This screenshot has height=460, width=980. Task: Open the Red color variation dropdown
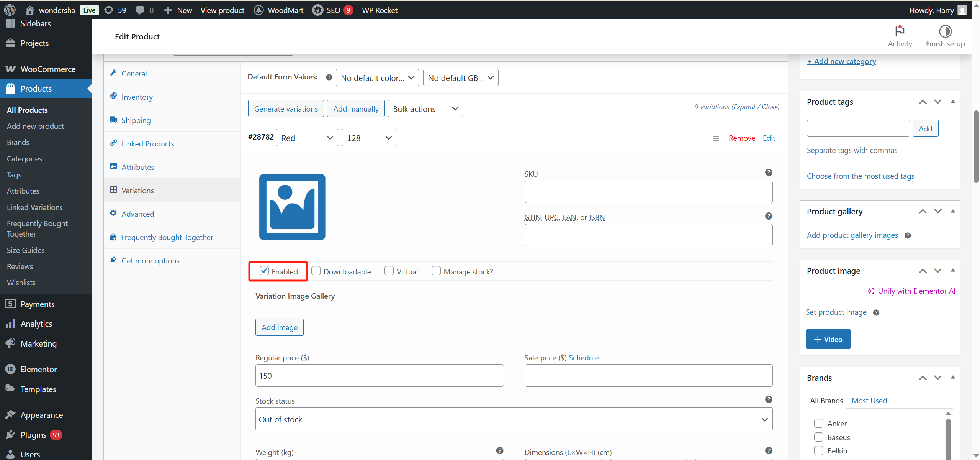307,138
